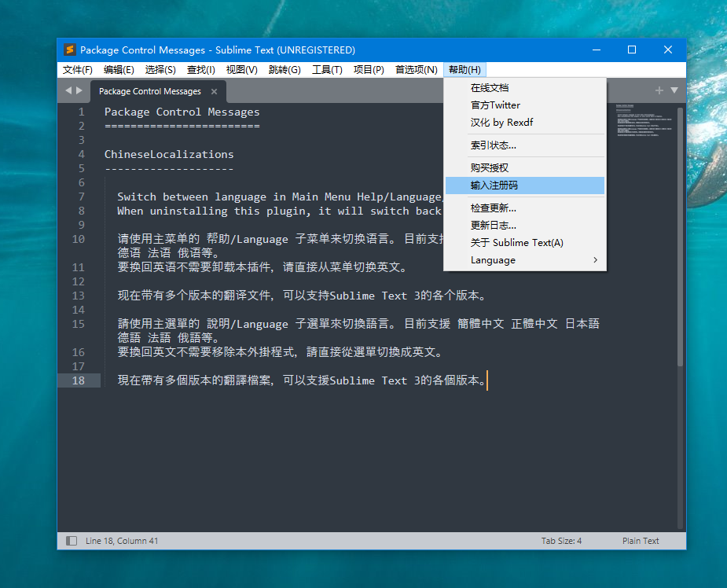727x588 pixels.
Task: Choose 检查更新... menu item
Action: [525, 208]
